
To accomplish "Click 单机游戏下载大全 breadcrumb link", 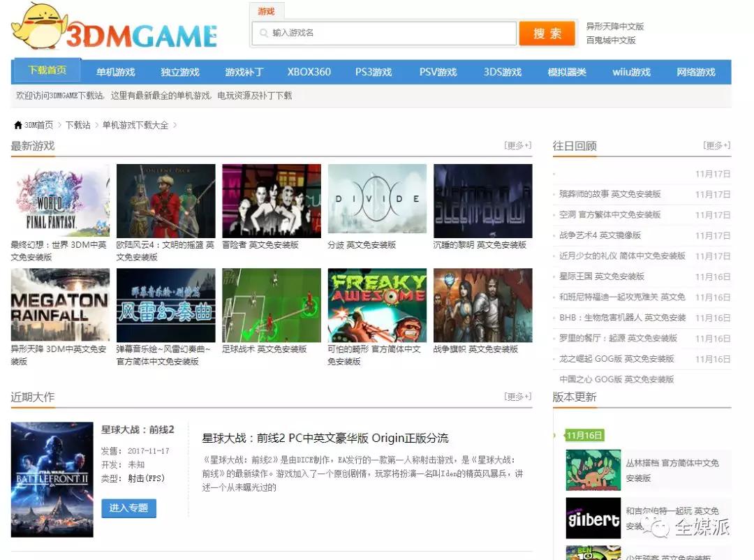I will pyautogui.click(x=135, y=125).
